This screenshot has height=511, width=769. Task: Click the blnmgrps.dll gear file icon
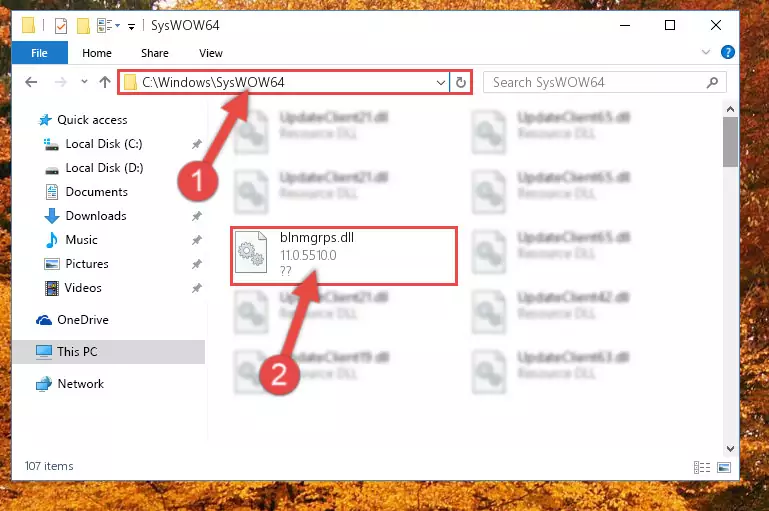coord(251,253)
